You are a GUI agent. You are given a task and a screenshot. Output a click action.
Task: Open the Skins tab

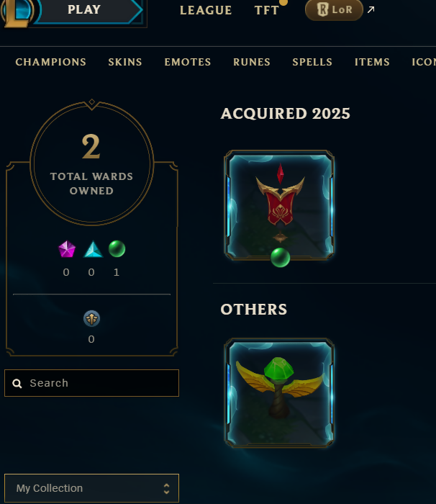[x=125, y=62]
